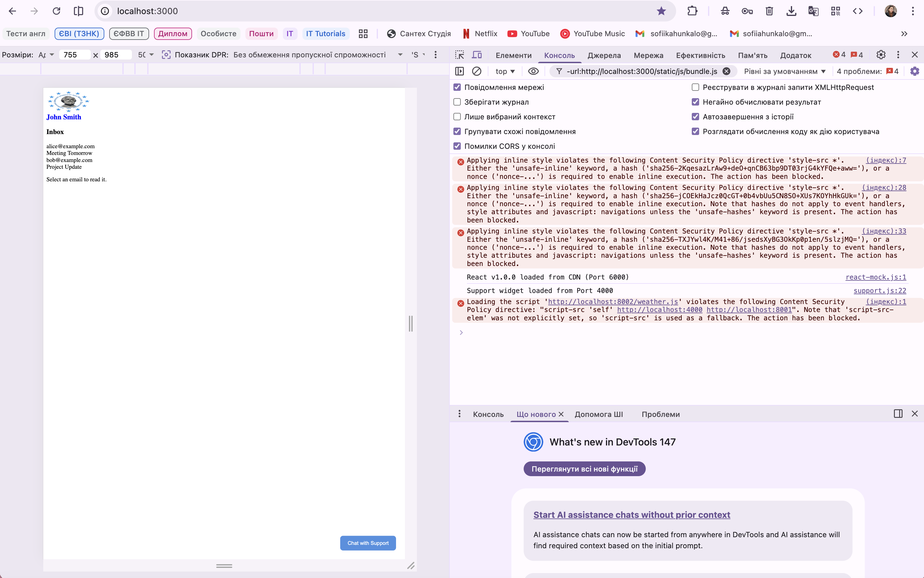Viewport: 924px width, 578px height.
Task: Clear the console filter text
Action: [726, 71]
